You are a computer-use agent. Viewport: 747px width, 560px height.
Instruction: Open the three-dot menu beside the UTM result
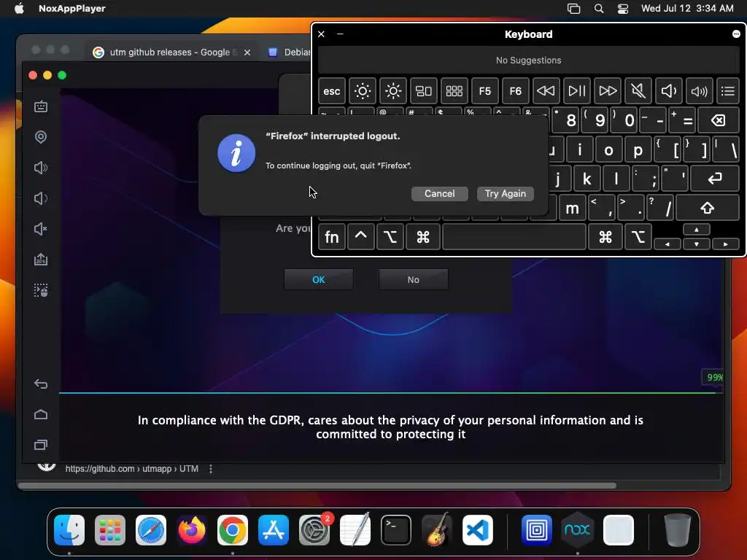click(211, 469)
